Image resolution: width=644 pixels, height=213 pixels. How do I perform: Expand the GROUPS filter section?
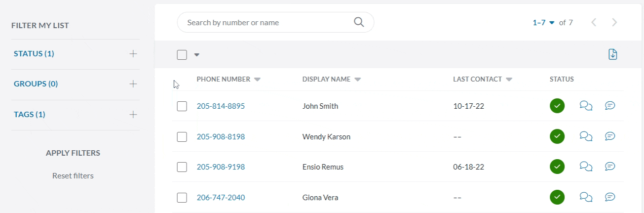(133, 84)
